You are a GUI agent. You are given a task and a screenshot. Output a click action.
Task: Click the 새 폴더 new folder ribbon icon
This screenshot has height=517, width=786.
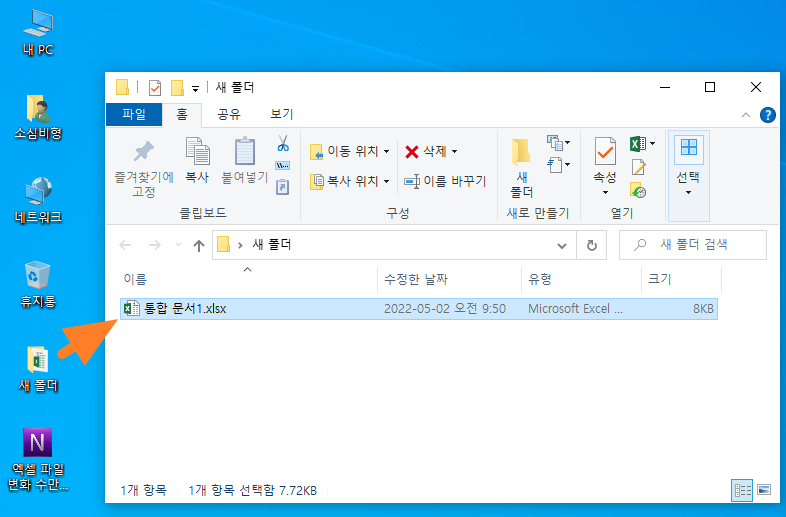pyautogui.click(x=521, y=152)
